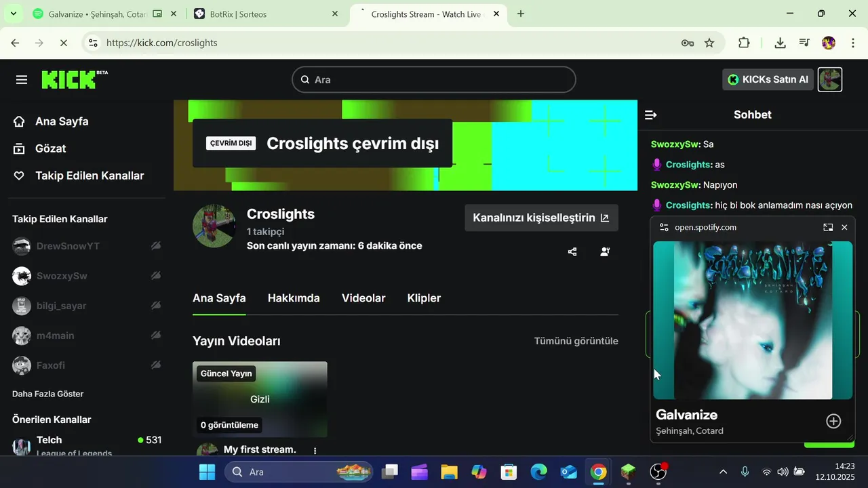The image size is (868, 488).
Task: Open followed channel SwozxySw
Action: pos(62,276)
